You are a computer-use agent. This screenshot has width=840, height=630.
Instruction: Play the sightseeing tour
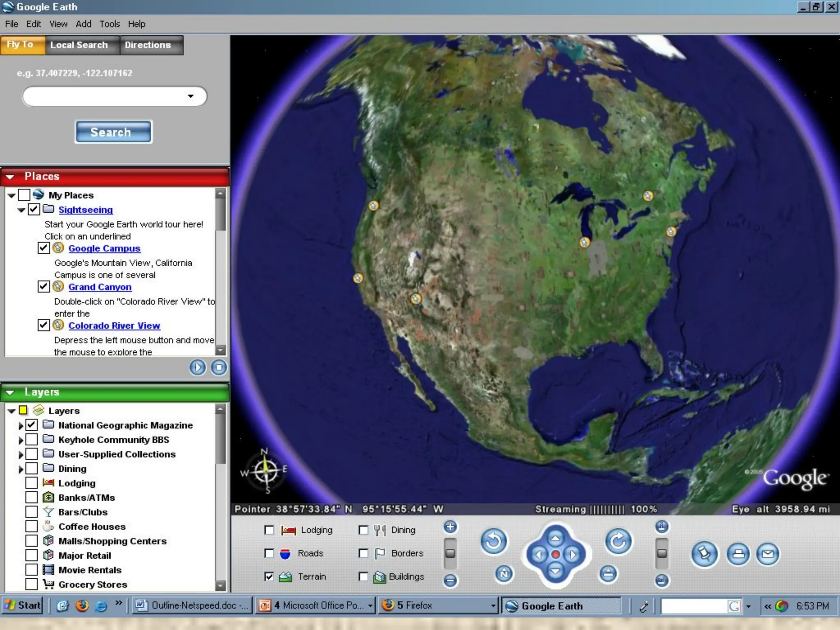point(197,367)
